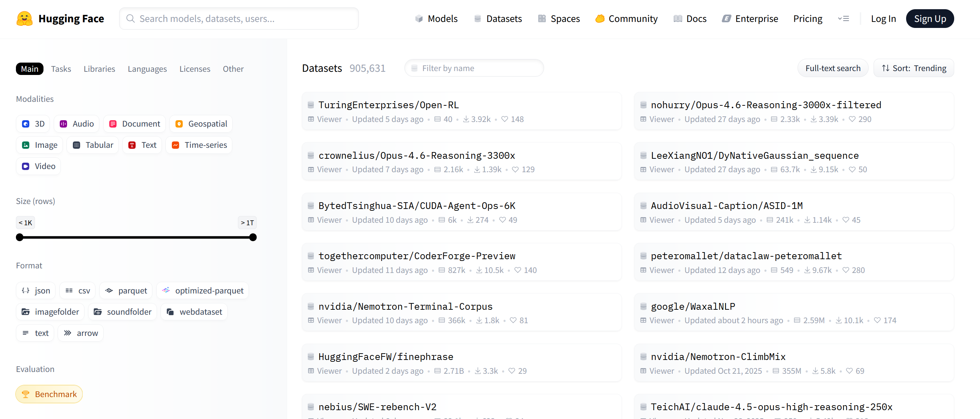980x419 pixels.
Task: Switch to the Tasks filter tab
Action: tap(61, 69)
